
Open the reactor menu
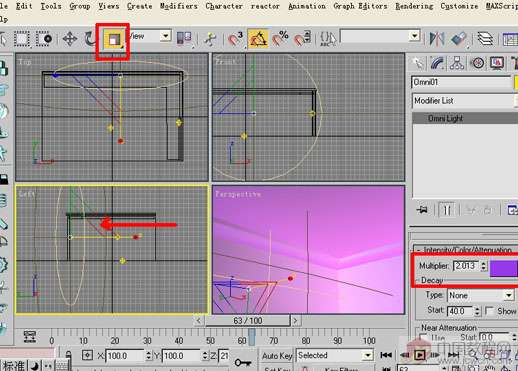pyautogui.click(x=265, y=6)
